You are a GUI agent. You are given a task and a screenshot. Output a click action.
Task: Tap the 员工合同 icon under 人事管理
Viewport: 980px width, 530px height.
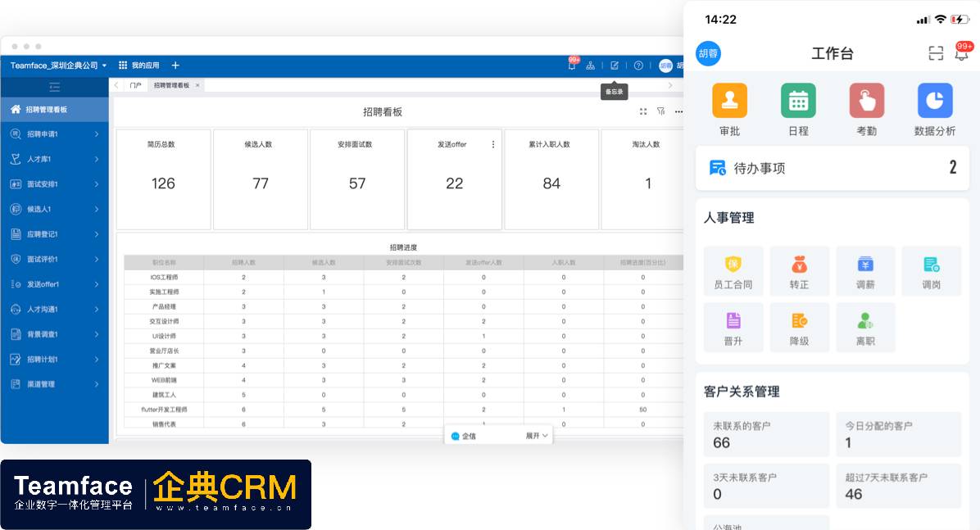pos(733,265)
